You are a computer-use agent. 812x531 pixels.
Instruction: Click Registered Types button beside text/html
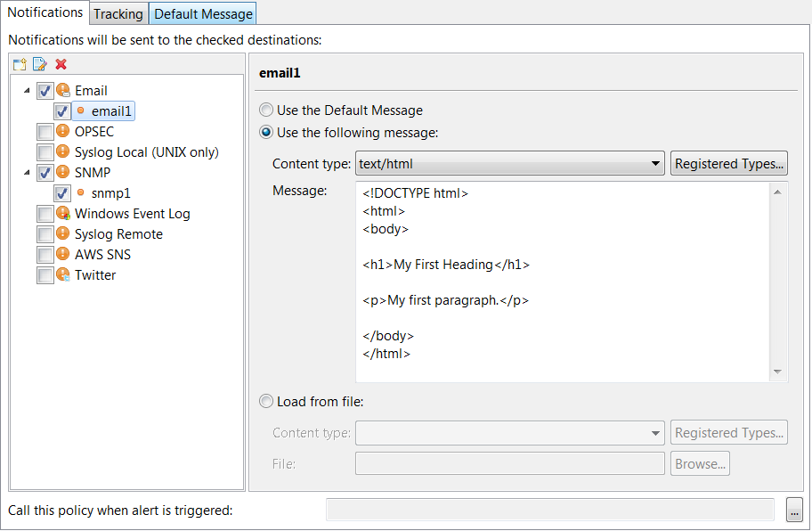(729, 164)
